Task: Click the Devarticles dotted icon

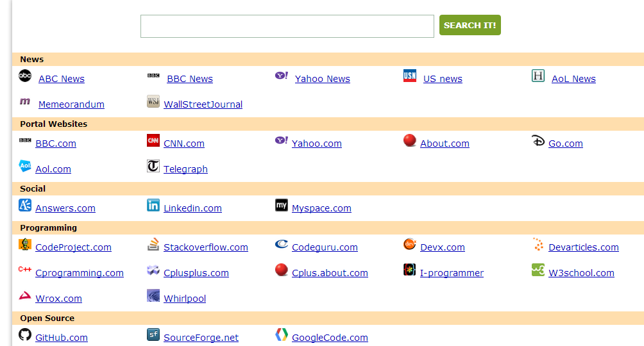Action: click(538, 244)
